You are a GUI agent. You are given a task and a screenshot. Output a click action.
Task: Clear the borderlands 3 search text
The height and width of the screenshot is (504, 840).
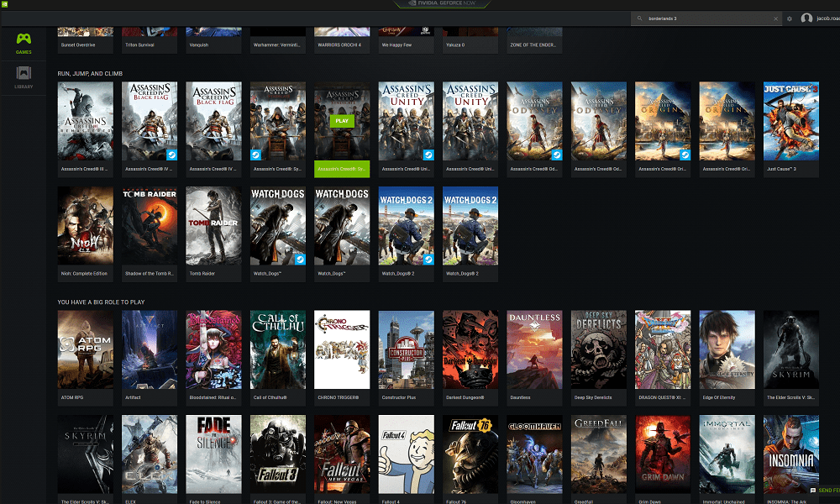[775, 18]
